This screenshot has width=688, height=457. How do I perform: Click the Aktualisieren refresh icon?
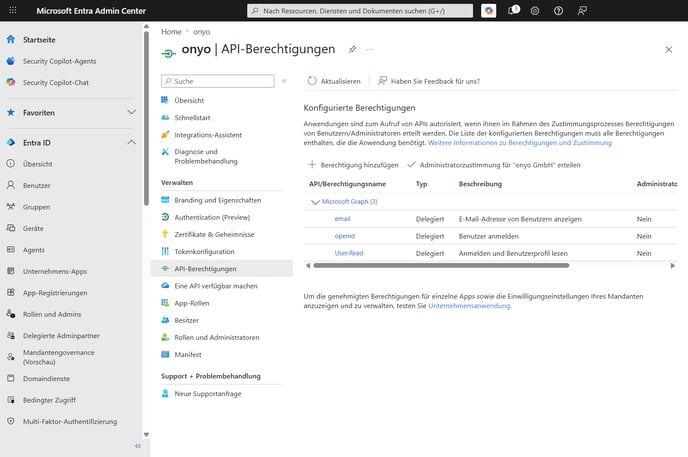pyautogui.click(x=312, y=81)
